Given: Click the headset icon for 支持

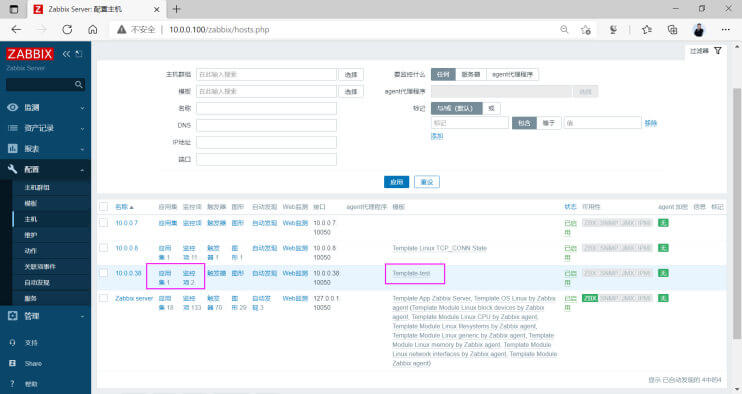Looking at the screenshot, I should point(13,342).
